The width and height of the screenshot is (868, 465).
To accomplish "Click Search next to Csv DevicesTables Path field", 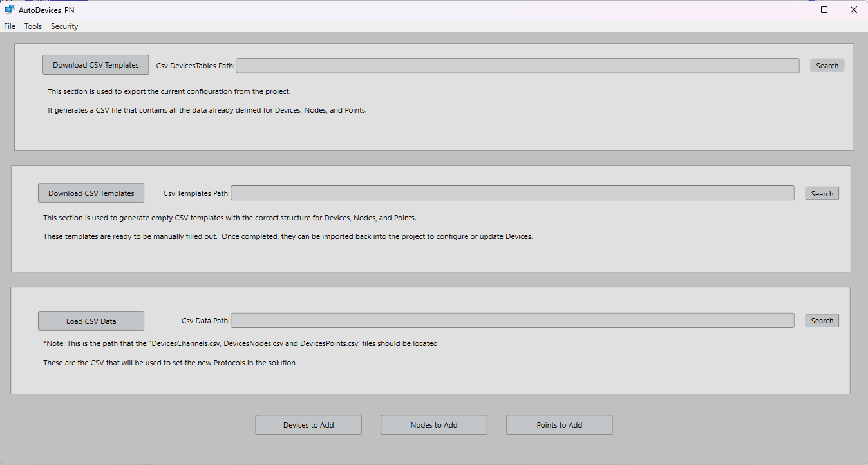I will (827, 66).
